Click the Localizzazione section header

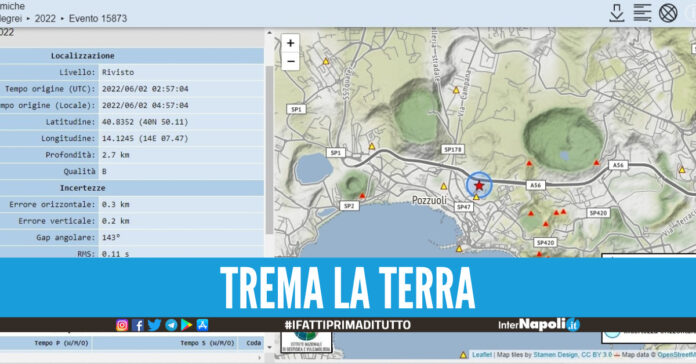coord(83,55)
